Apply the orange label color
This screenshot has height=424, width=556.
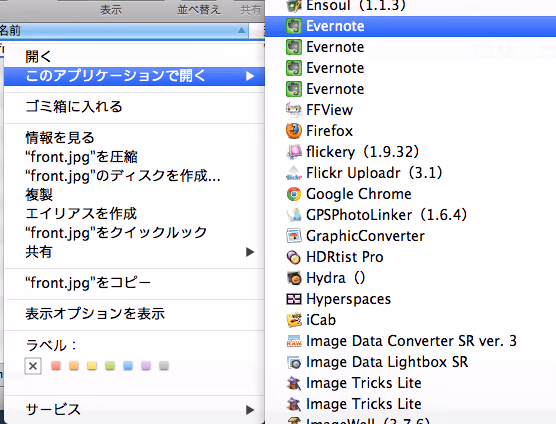pos(74,366)
